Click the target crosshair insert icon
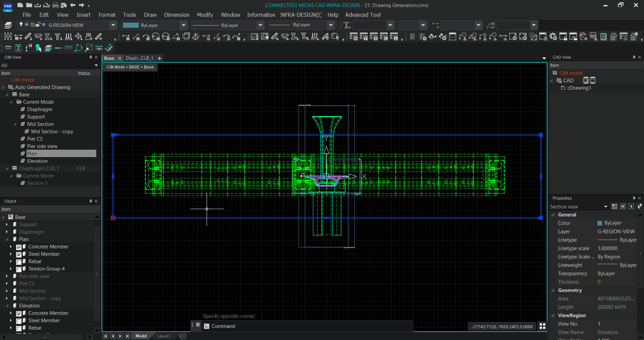 pyautogui.click(x=78, y=37)
